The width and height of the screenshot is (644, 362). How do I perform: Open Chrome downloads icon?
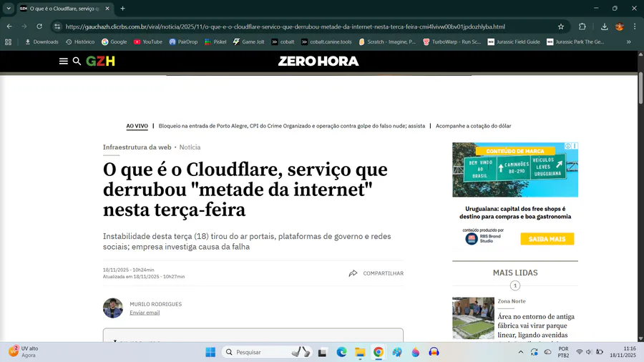pyautogui.click(x=604, y=26)
